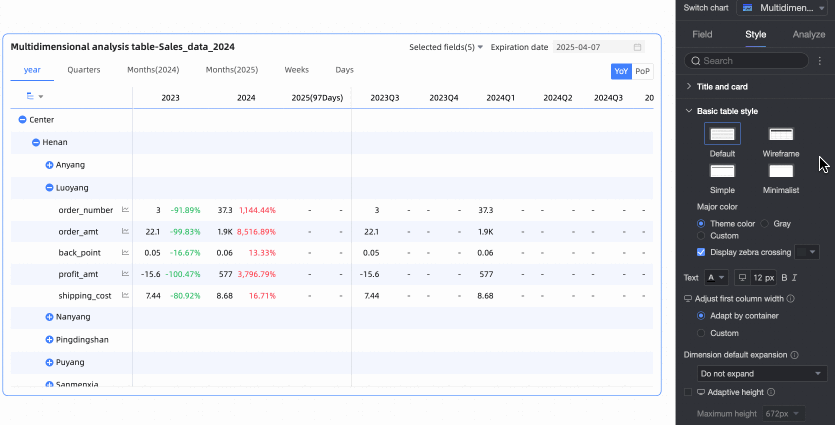835x425 pixels.
Task: Choose the Wireframe table style thumbnail
Action: coord(781,134)
